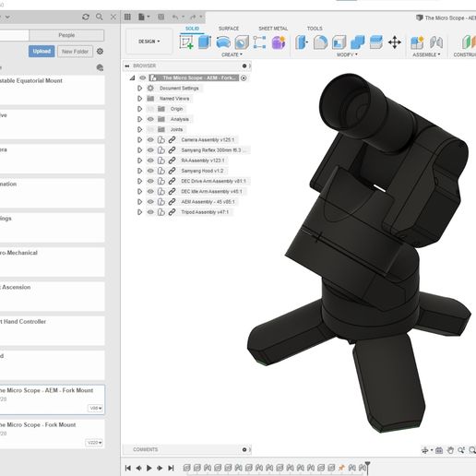Select the Offset Face tool
This screenshot has width=476, height=476.
(376, 42)
